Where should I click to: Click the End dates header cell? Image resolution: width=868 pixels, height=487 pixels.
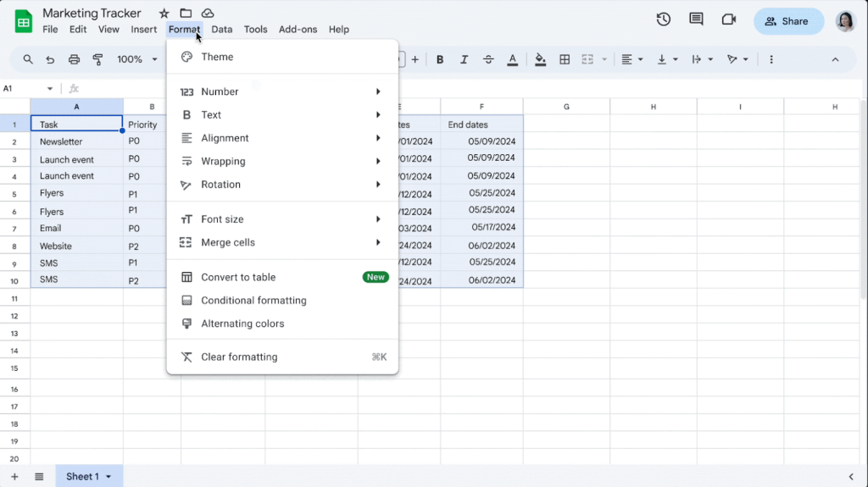[481, 125]
